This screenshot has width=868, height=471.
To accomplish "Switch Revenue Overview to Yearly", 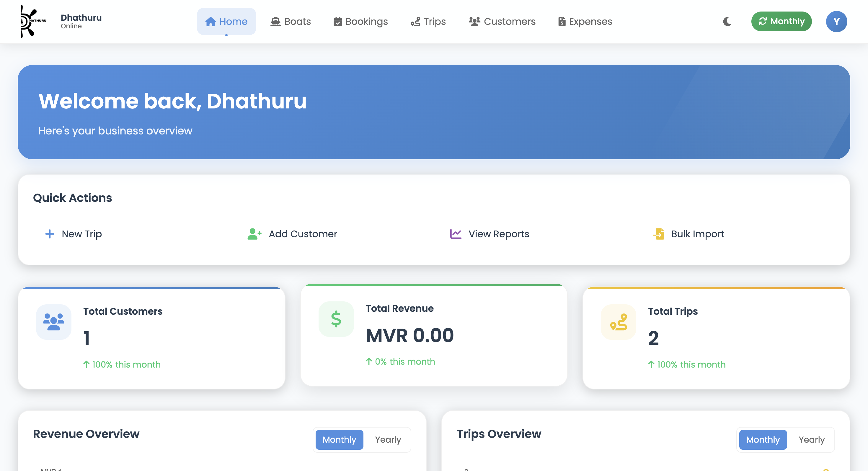I will coord(388,439).
